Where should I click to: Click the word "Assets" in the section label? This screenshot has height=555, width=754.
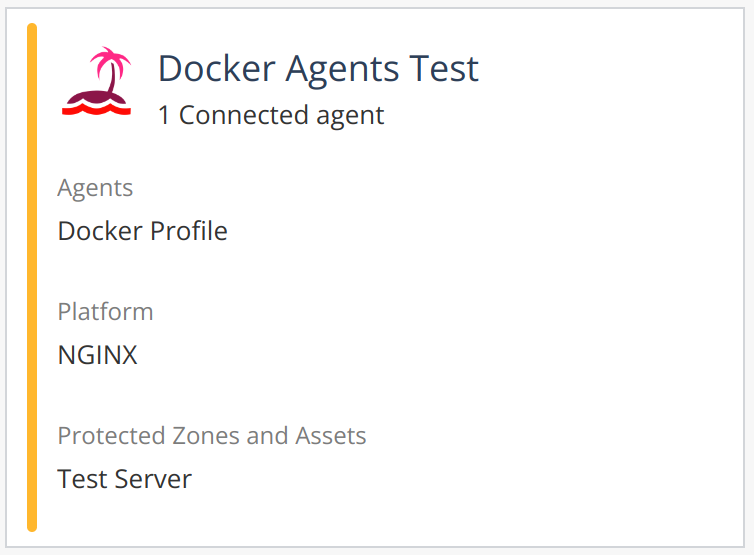click(331, 435)
